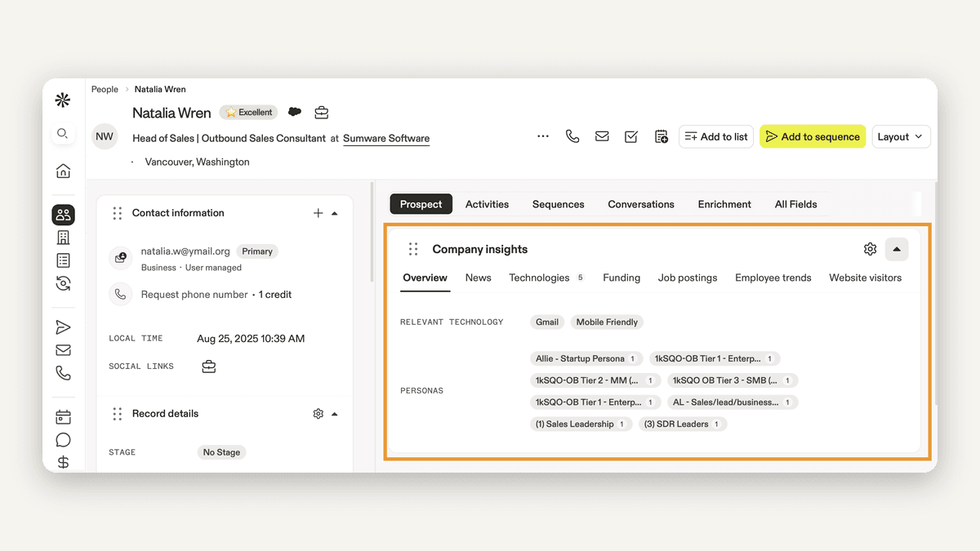Viewport: 980px width, 551px height.
Task: Click briefcase icon beside Excellent badge
Action: [x=322, y=112]
